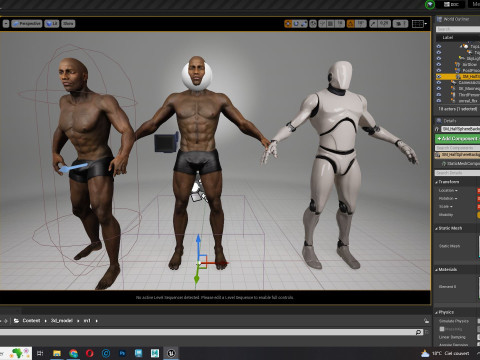The height and width of the screenshot is (360, 480).
Task: Open the camera speed setting
Action: 400,24
